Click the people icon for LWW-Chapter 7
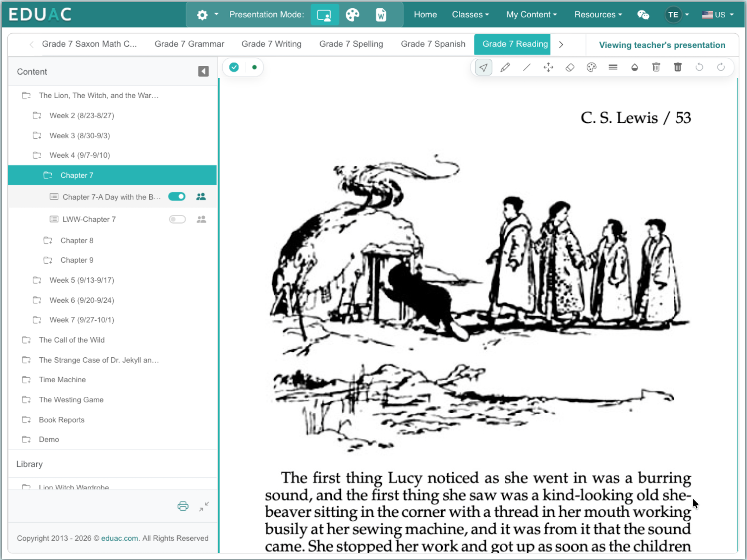 pos(201,219)
